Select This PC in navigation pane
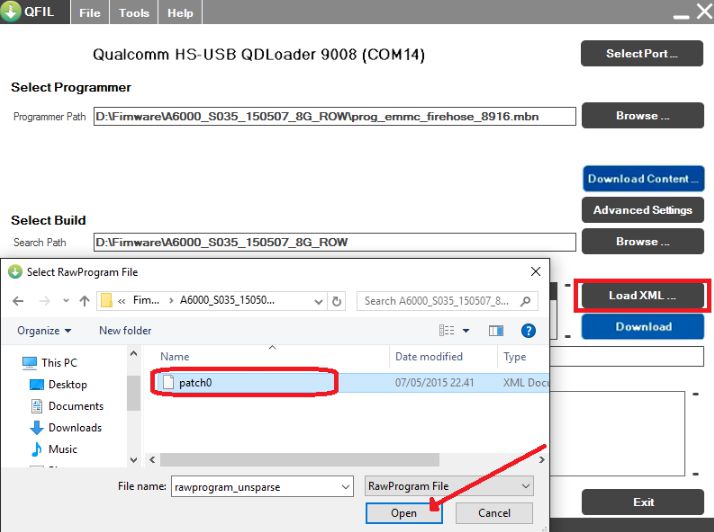The width and height of the screenshot is (714, 532). point(50,363)
